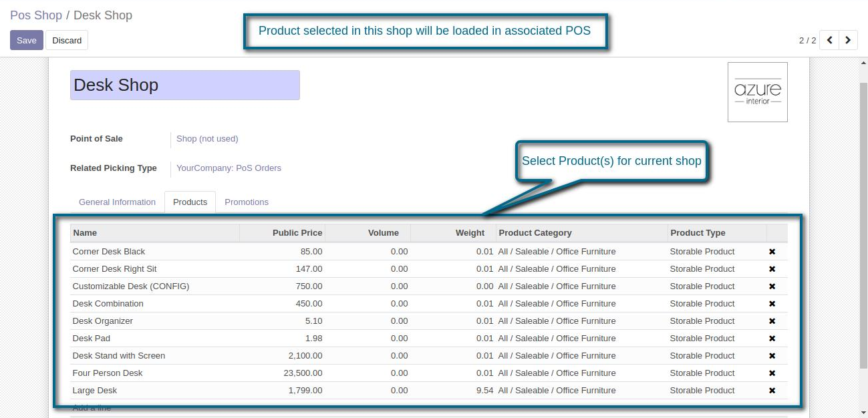Delete the Corner Desk Right Sit line
Screen dimensions: 868x418
(772, 269)
